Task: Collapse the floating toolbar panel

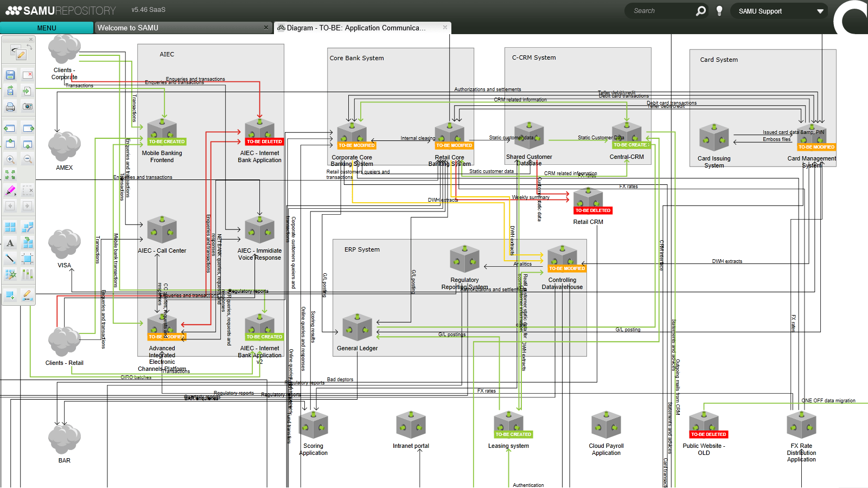Action: coord(30,38)
